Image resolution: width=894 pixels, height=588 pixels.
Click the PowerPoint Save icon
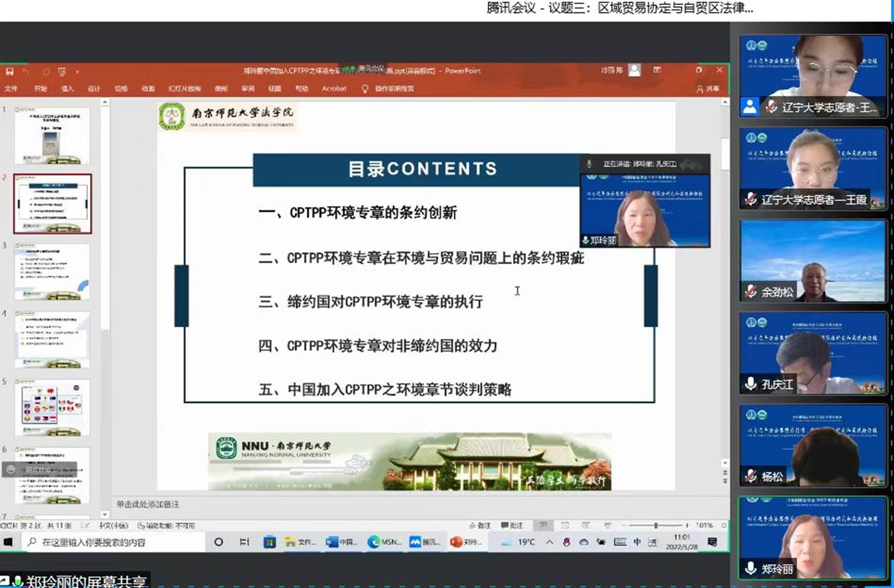[9, 71]
